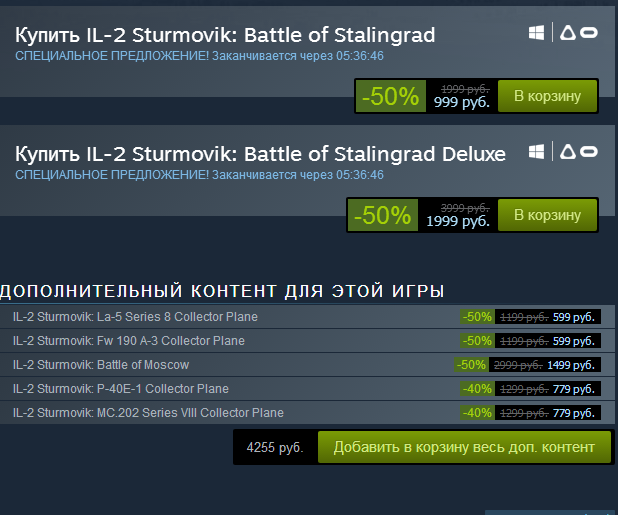The image size is (618, 515).
Task: Click the -50% badge on Deluxe edition
Action: point(383,215)
